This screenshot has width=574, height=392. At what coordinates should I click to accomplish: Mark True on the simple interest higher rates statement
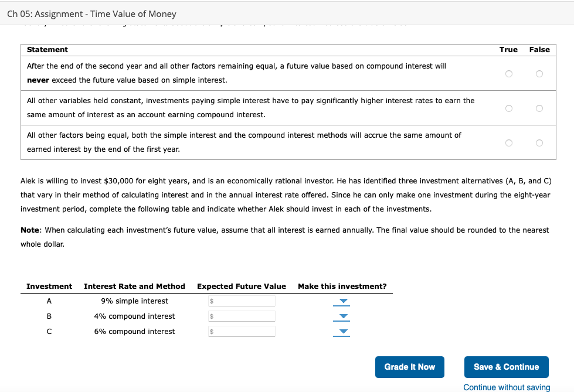508,108
